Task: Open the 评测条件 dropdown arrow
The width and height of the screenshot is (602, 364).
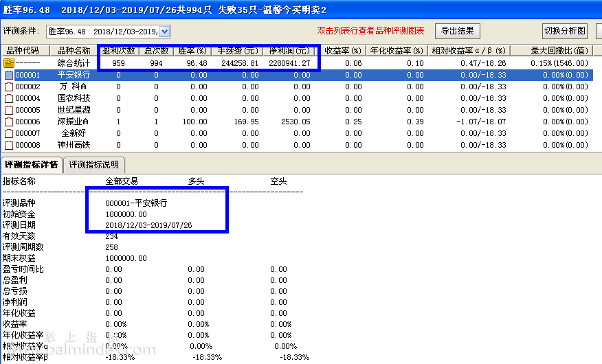Action: 164,32
